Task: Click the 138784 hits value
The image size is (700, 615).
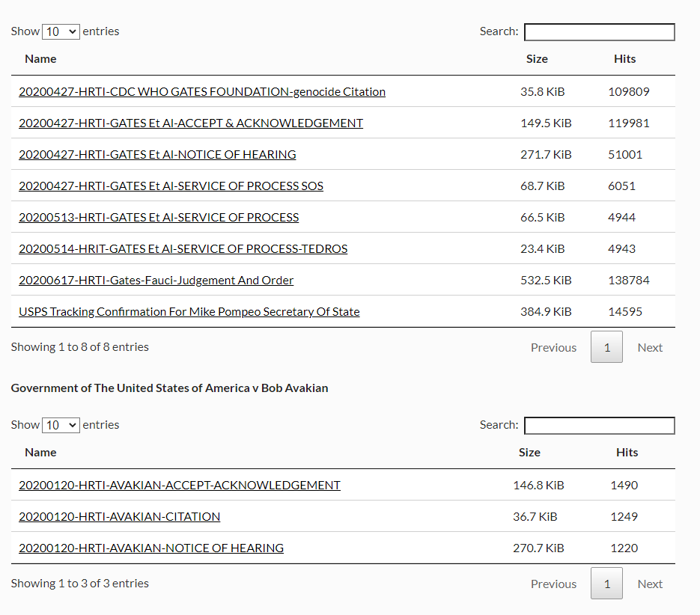Action: (x=629, y=281)
